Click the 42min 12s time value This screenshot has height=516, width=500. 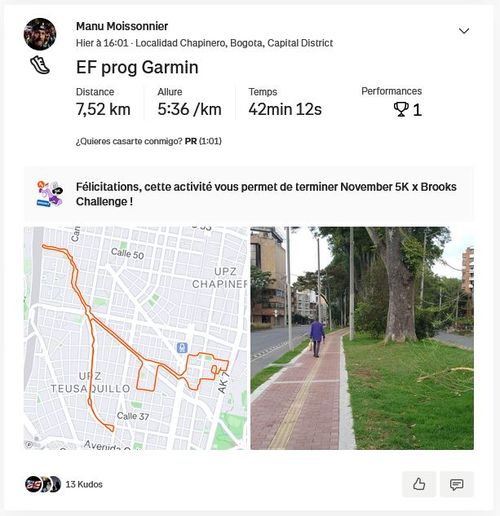(x=285, y=109)
